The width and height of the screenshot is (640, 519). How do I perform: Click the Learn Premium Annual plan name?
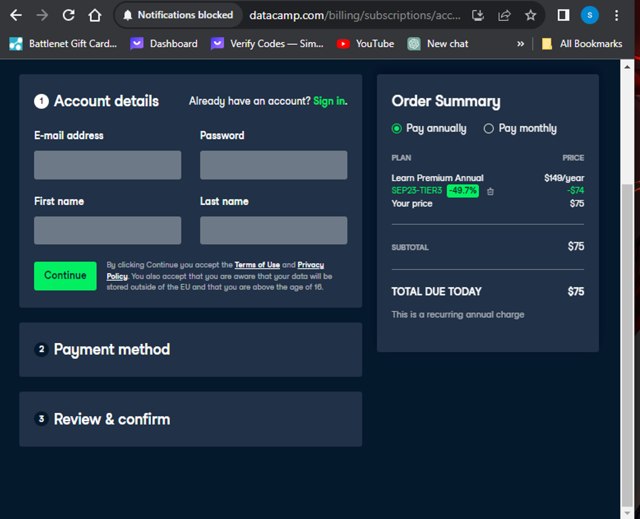[x=437, y=178]
